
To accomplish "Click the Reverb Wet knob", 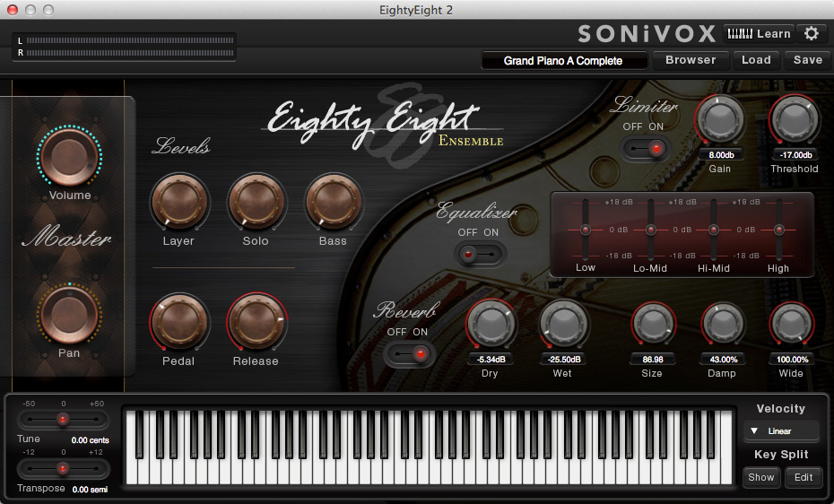I will (x=564, y=325).
